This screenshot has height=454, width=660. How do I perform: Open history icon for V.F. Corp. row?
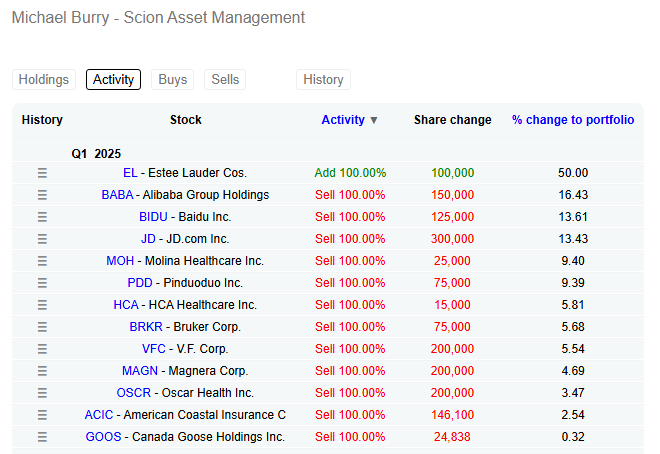42,349
